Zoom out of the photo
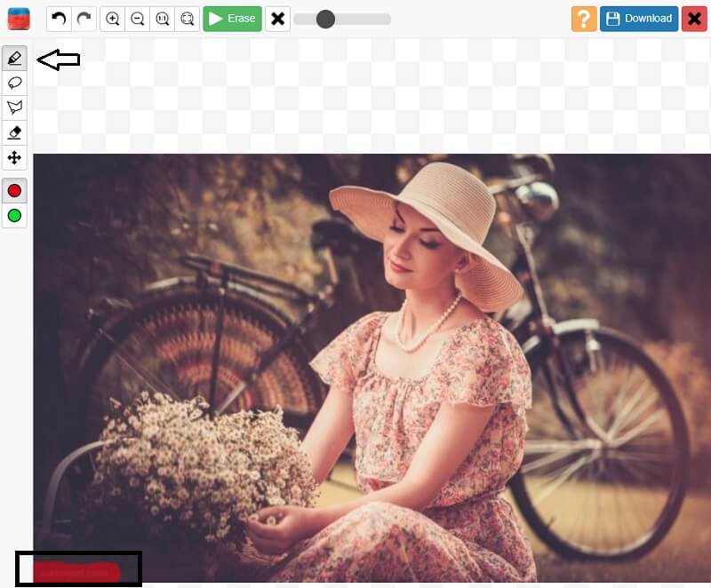711x588 pixels. coord(139,18)
